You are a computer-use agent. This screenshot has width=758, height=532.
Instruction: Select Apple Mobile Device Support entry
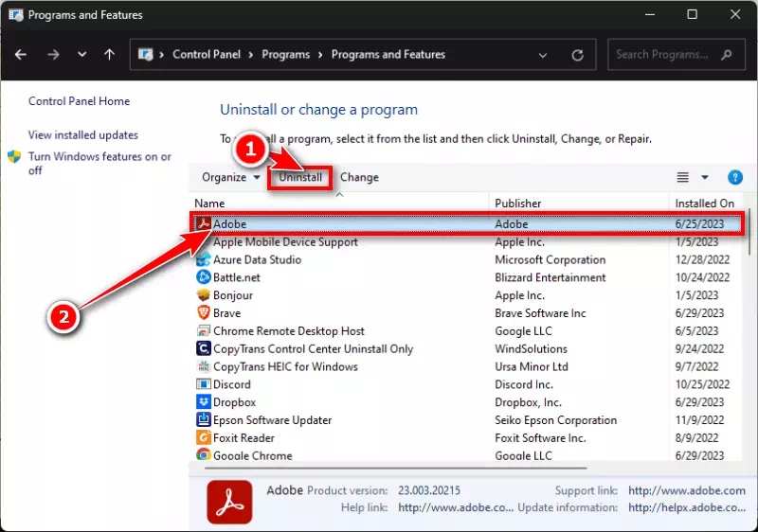[285, 242]
